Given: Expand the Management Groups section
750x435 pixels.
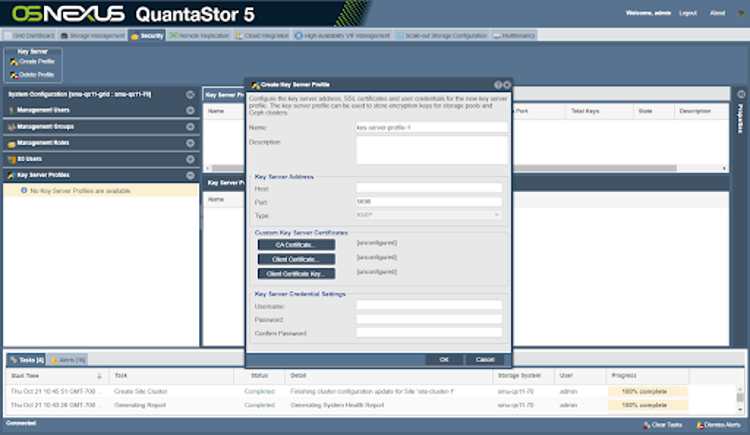Looking at the screenshot, I should (190, 127).
